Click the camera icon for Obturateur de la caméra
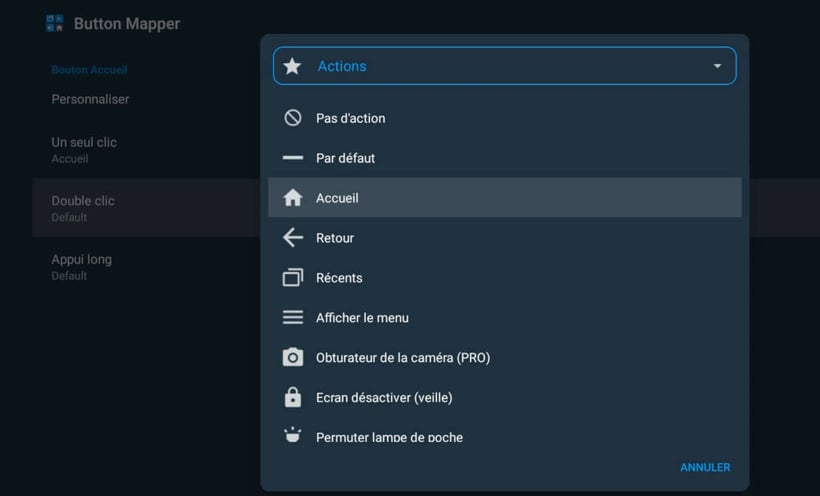 coord(293,357)
